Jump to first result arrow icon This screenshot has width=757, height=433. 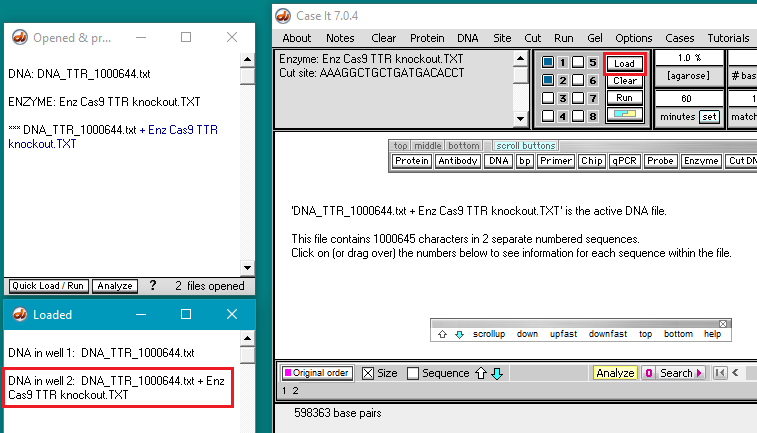tap(720, 373)
